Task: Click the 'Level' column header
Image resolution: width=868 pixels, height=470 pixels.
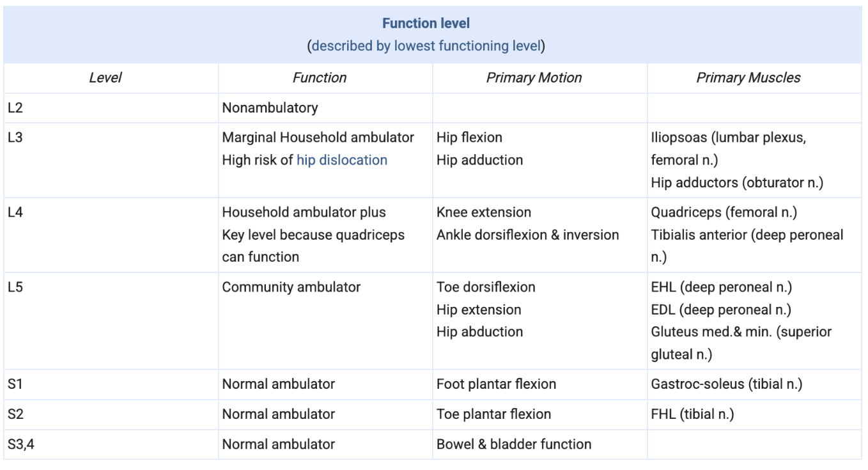Action: coord(105,78)
